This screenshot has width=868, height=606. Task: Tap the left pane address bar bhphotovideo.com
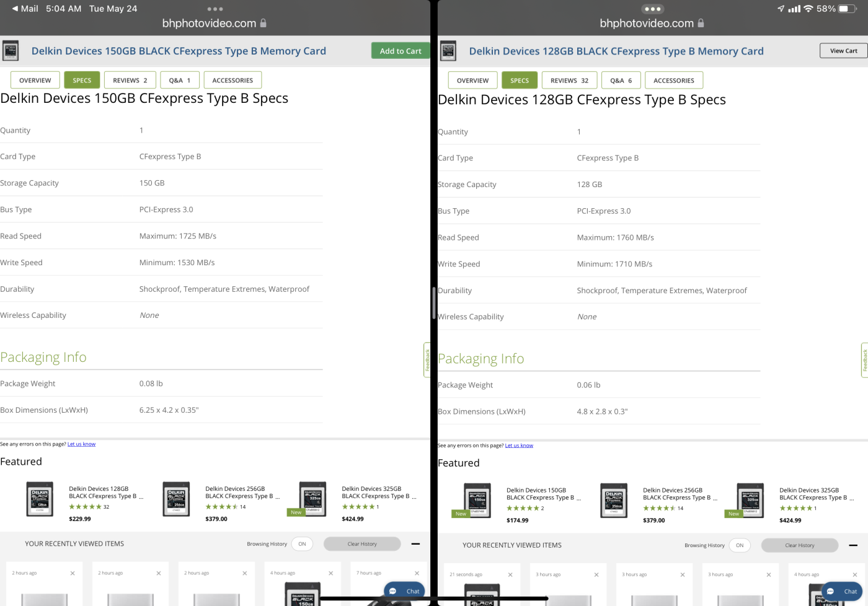(x=215, y=24)
